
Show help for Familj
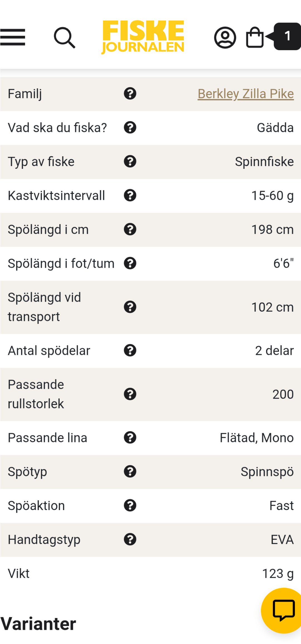[x=130, y=94]
